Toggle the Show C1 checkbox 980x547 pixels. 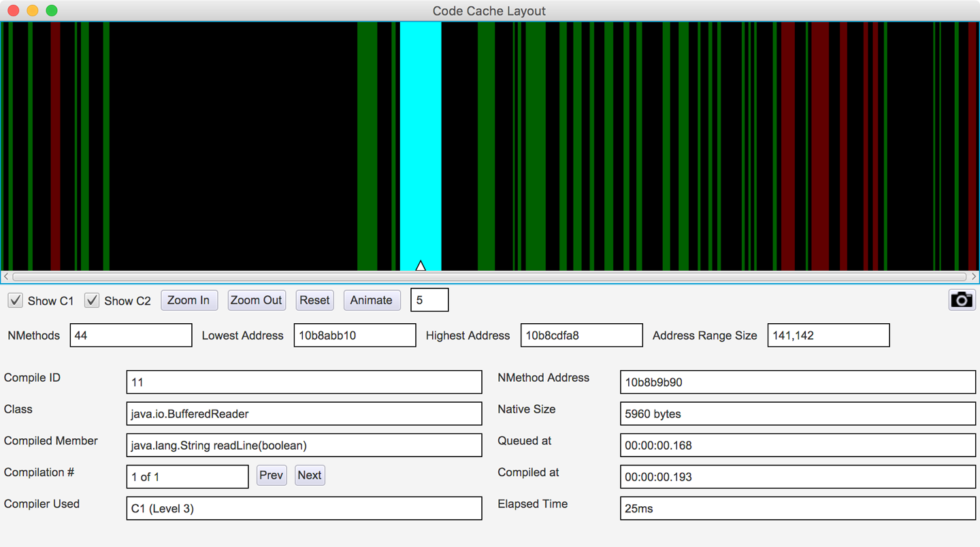(x=16, y=300)
